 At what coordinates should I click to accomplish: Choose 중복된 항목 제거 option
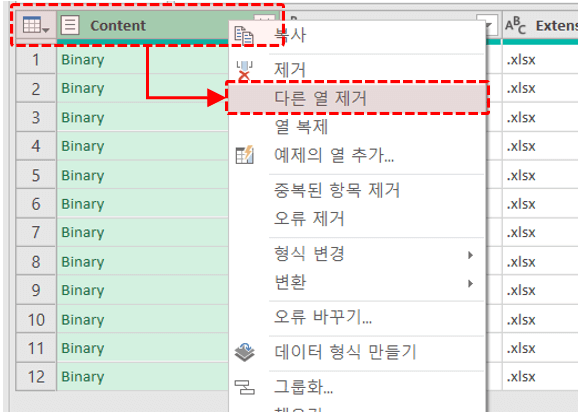click(337, 190)
